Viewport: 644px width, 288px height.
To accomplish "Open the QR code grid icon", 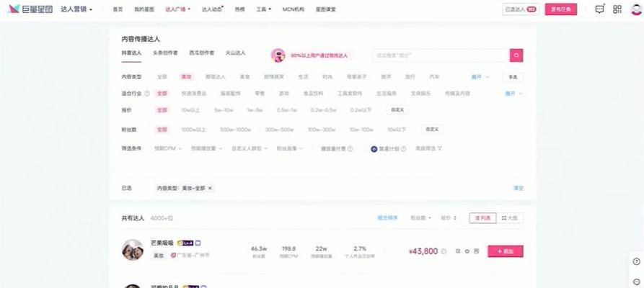I will 617,9.
